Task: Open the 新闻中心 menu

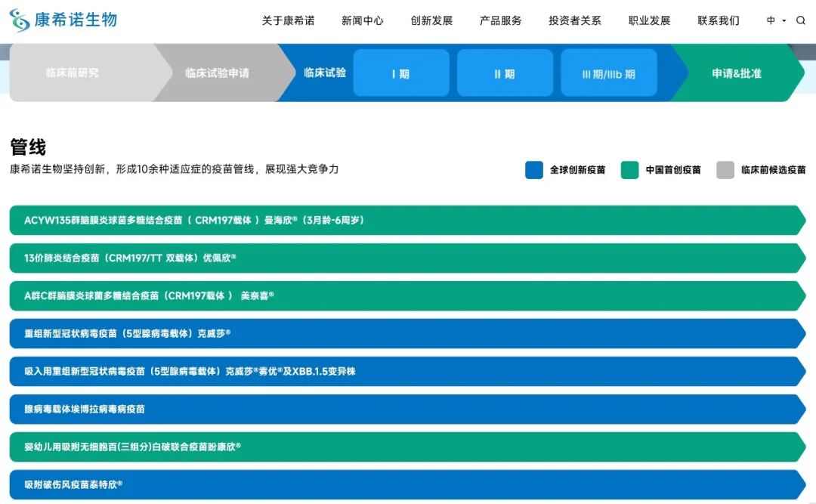Action: [363, 20]
